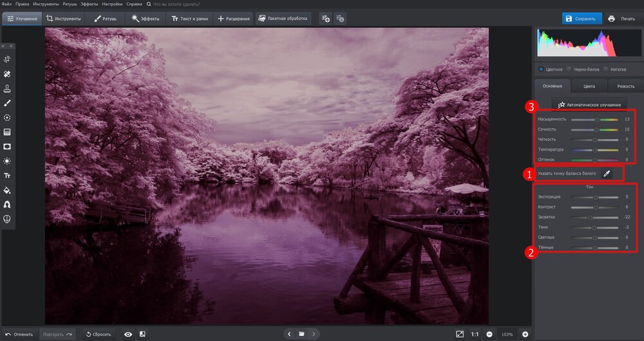Collapse the left tool panel with double arrows
The width and height of the screenshot is (644, 341).
(11, 46)
